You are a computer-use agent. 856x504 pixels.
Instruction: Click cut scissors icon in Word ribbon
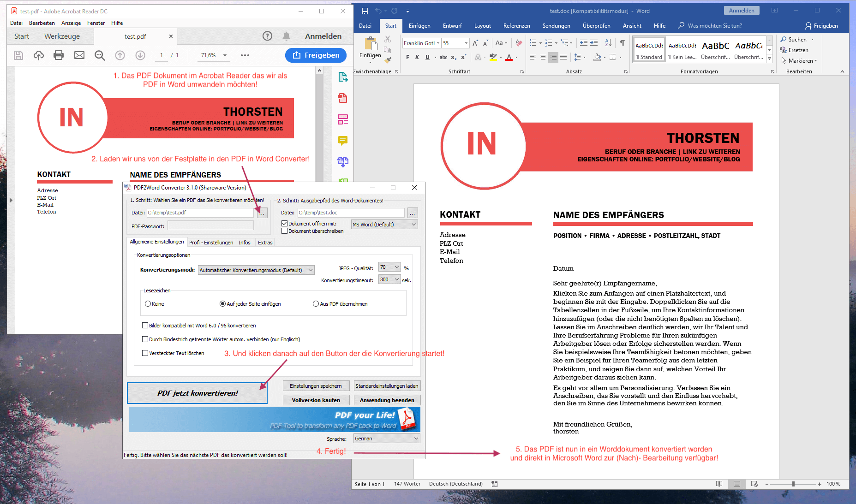388,39
